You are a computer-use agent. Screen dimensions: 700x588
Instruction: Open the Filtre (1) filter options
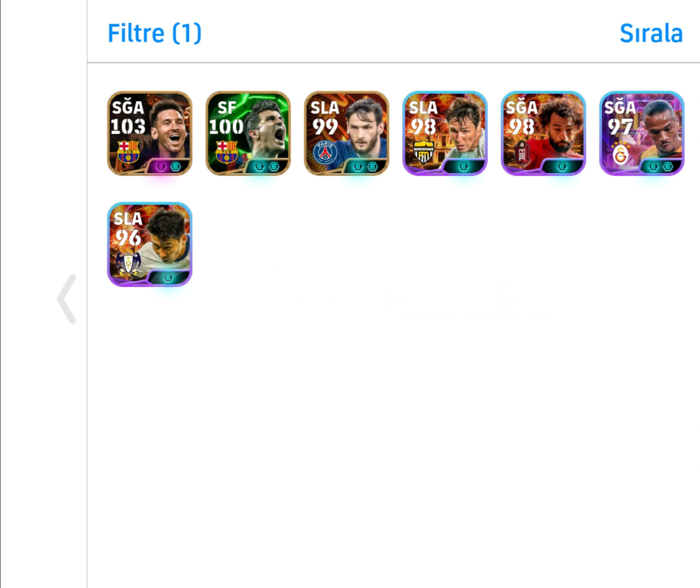(x=155, y=33)
